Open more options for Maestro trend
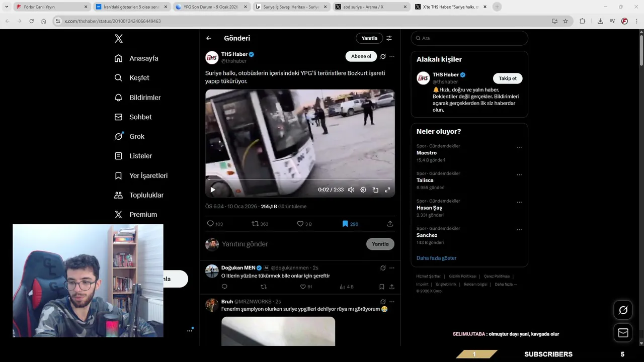Viewport: 644px width, 362px height. pos(519,147)
